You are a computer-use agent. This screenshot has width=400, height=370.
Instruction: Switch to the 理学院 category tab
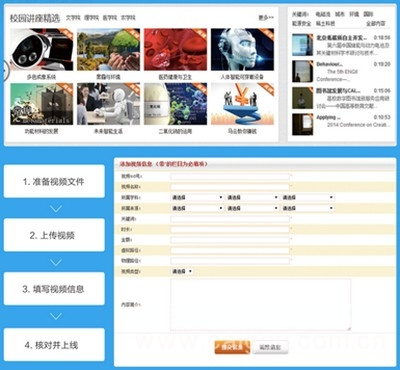pos(91,18)
